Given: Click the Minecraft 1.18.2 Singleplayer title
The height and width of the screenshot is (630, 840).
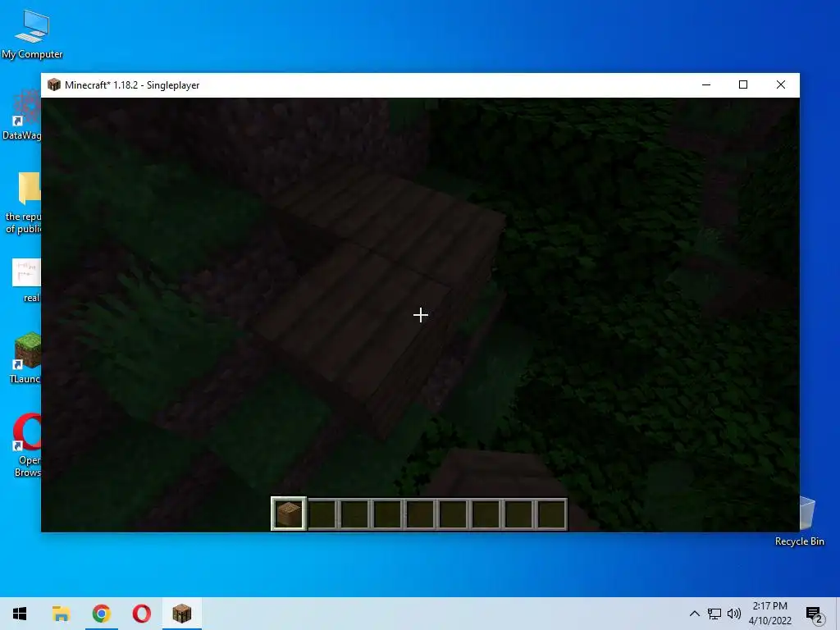Looking at the screenshot, I should (132, 85).
